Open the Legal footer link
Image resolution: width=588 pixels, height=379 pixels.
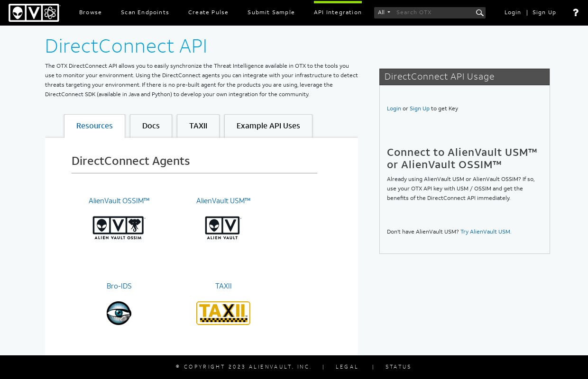(x=347, y=367)
